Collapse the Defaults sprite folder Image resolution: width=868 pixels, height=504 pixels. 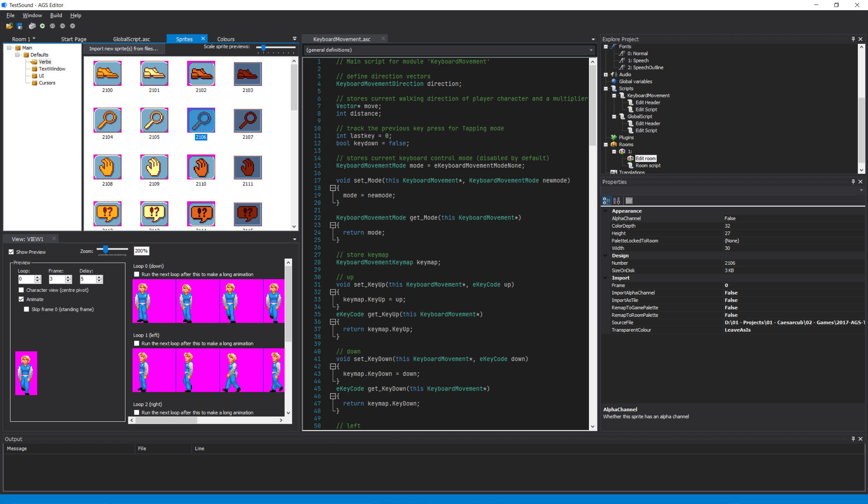click(x=17, y=55)
